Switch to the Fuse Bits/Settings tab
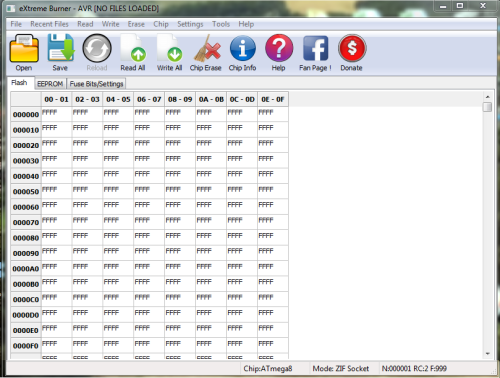 tap(96, 84)
